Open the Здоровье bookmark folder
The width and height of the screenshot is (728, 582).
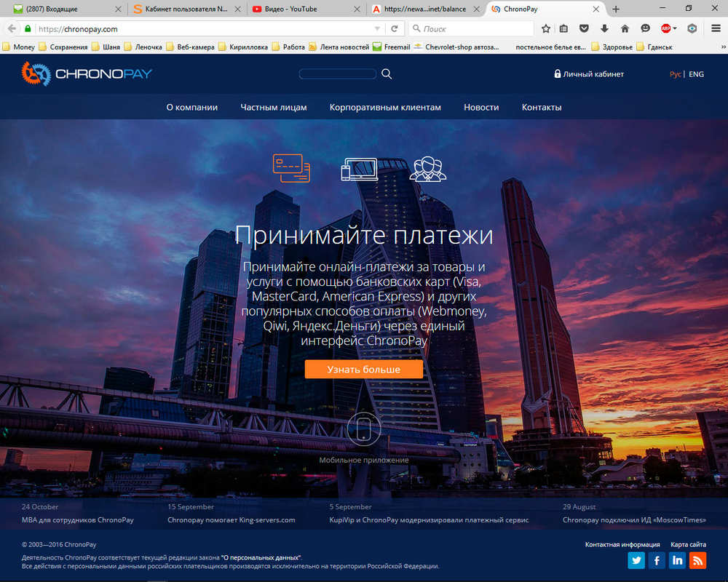(612, 47)
